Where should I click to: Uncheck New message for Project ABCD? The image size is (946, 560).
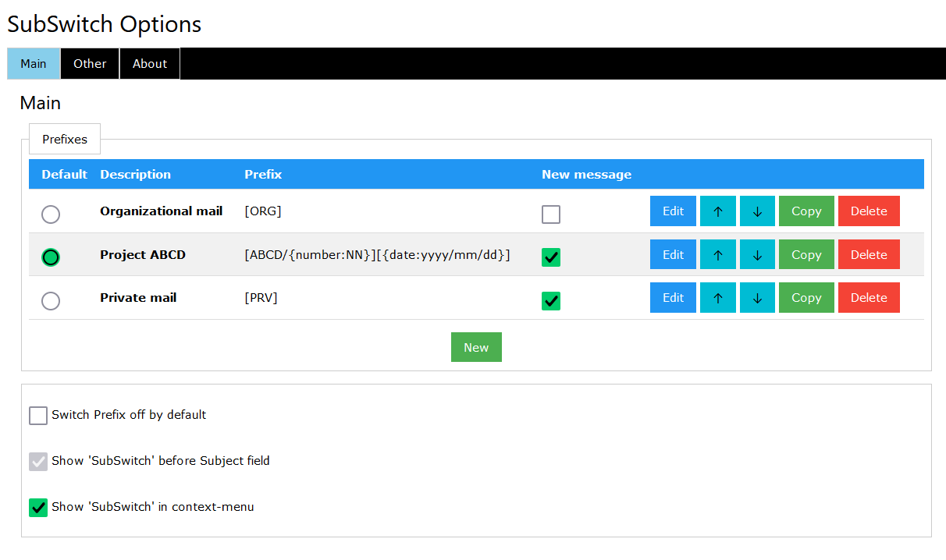coord(551,257)
